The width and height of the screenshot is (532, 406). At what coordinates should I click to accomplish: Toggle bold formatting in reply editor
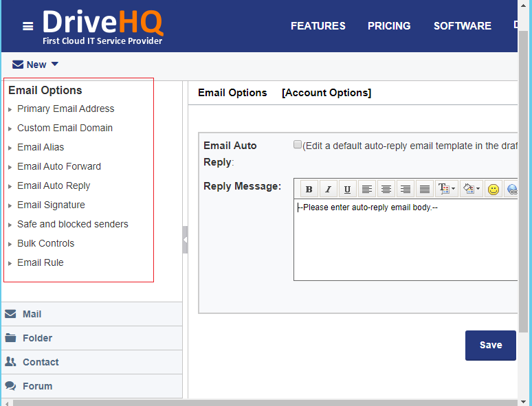click(309, 189)
